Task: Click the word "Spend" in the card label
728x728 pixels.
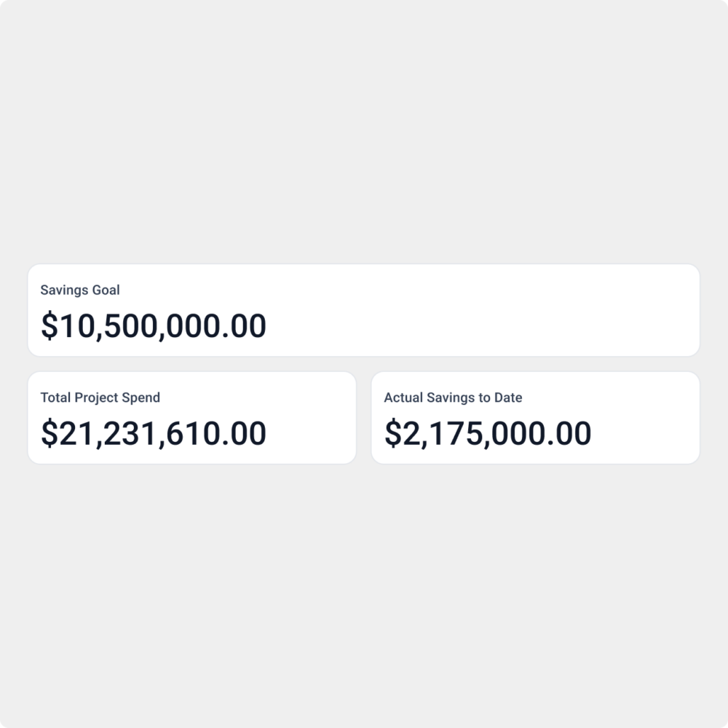Action: click(141, 397)
